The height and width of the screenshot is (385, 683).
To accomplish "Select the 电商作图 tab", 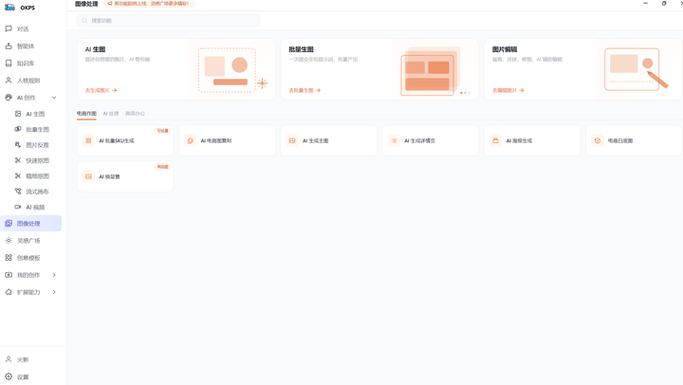I will coord(86,114).
